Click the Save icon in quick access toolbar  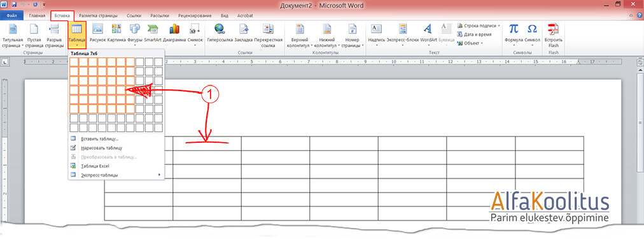click(15, 4)
